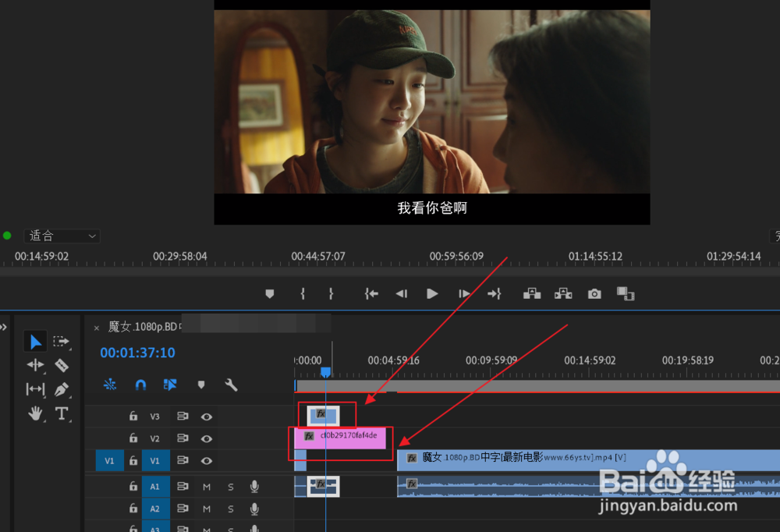
Task: Pick the Razor tool
Action: (61, 365)
